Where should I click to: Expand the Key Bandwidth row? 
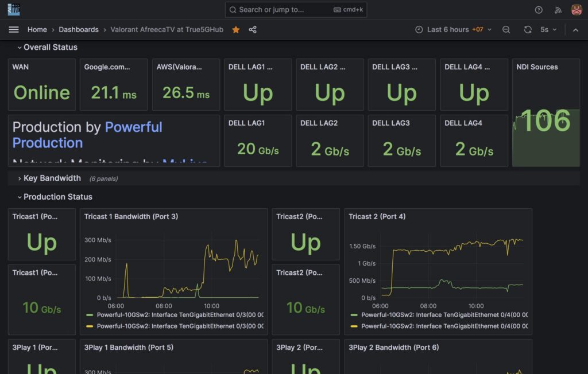tap(49, 178)
